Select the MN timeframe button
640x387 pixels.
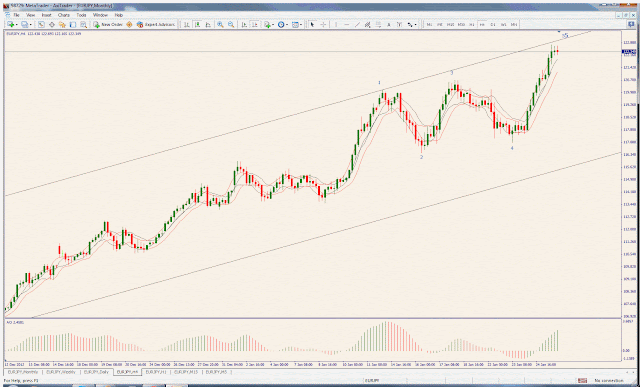[514, 24]
